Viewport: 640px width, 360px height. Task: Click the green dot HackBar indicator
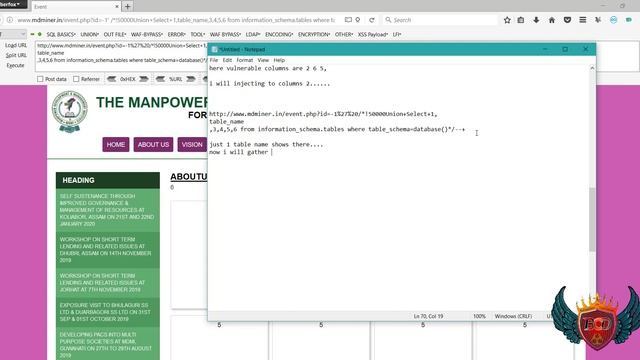(40, 34)
